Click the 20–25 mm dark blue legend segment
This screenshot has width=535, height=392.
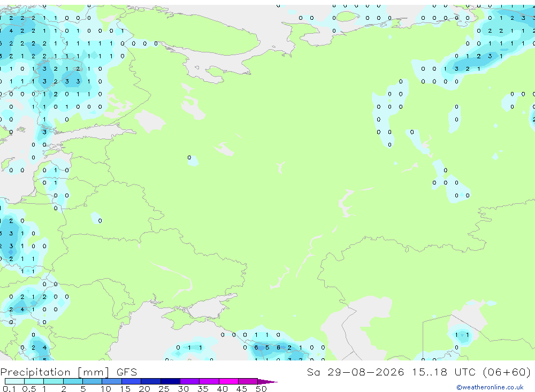(x=150, y=381)
